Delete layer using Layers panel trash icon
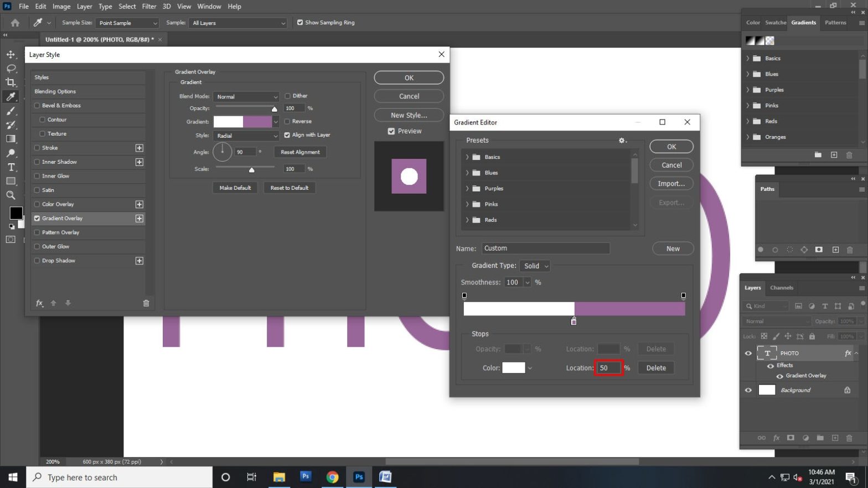Viewport: 868px width, 488px height. (849, 438)
